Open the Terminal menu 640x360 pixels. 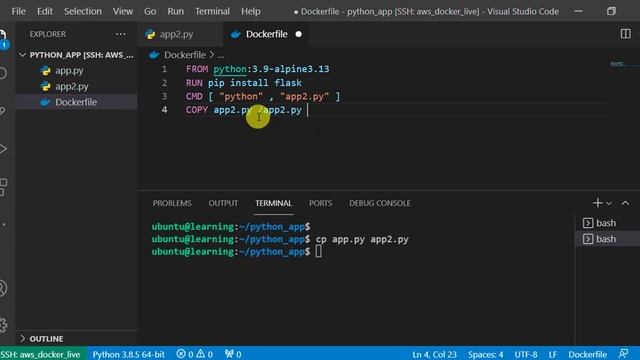[212, 11]
